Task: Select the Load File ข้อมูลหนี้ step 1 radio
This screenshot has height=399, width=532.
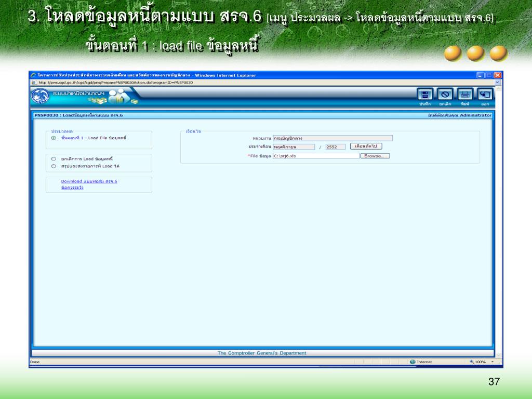Action: click(54, 138)
